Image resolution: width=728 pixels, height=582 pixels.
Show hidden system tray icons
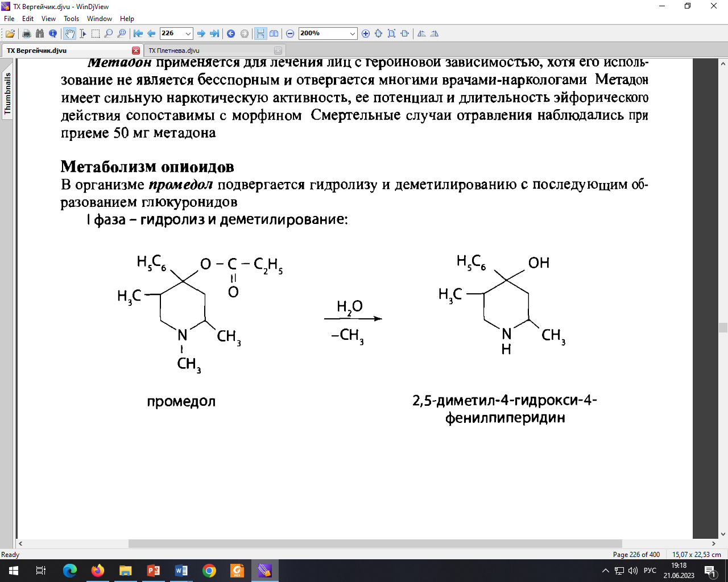click(x=605, y=571)
